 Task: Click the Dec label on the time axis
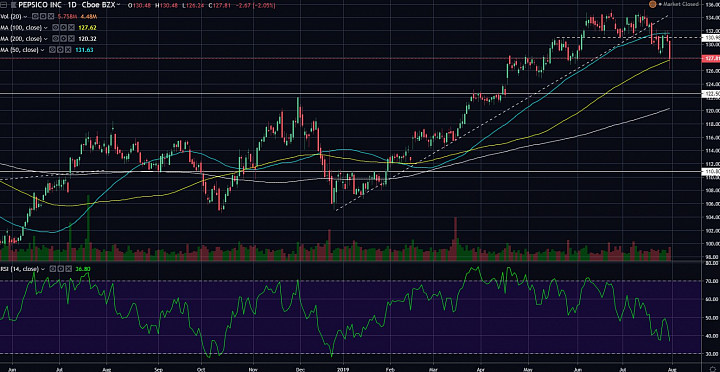(x=300, y=369)
